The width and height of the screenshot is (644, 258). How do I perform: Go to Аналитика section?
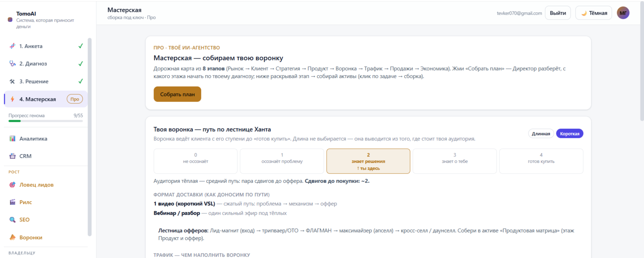[x=46, y=139]
